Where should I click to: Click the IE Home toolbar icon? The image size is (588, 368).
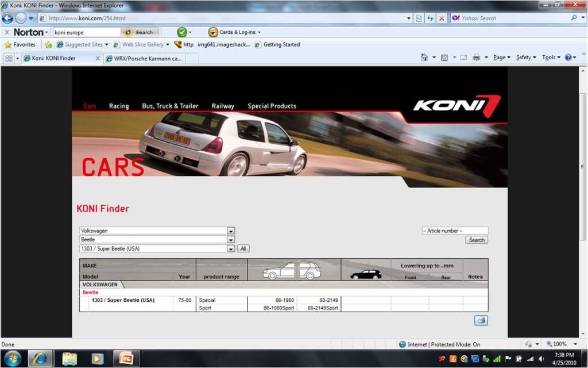tap(424, 57)
